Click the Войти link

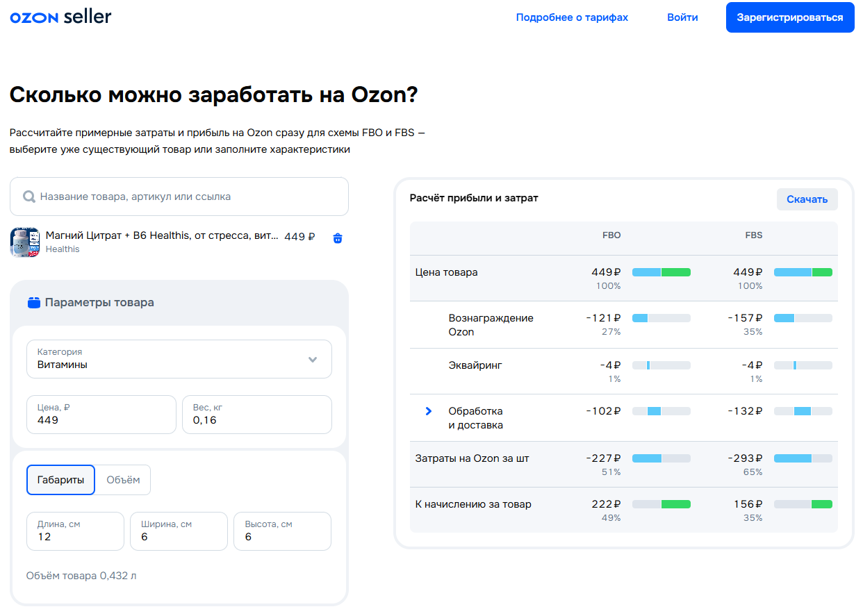tap(682, 17)
